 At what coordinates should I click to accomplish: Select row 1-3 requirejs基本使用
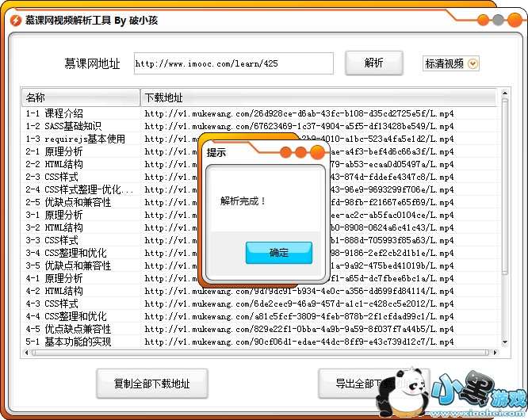point(259,139)
